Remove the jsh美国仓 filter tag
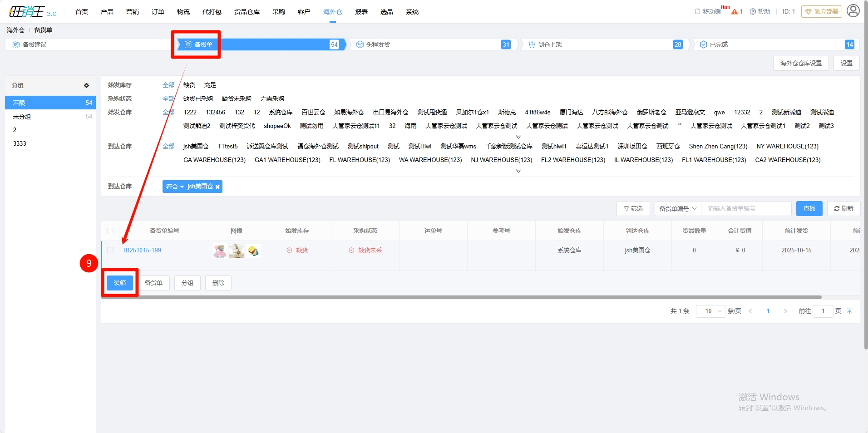Screen dimensions: 868x433 (x=217, y=187)
